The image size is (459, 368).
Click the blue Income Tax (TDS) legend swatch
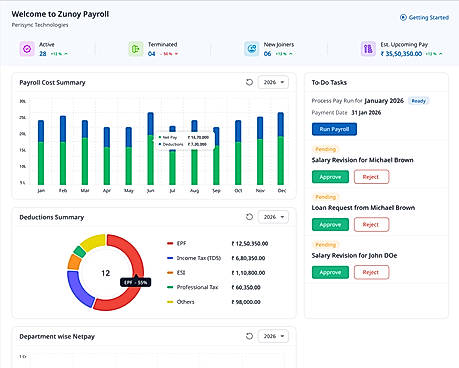click(170, 258)
